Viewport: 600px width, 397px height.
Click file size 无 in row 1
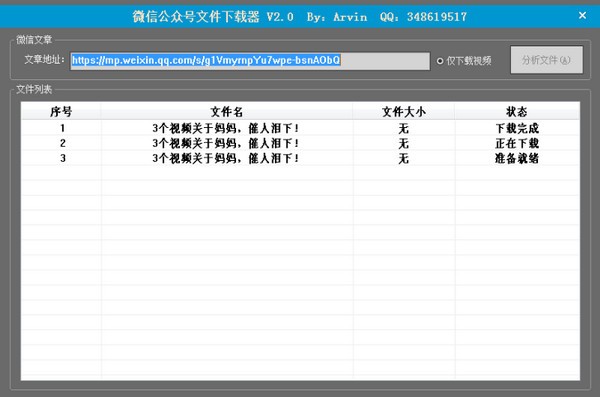pyautogui.click(x=403, y=128)
